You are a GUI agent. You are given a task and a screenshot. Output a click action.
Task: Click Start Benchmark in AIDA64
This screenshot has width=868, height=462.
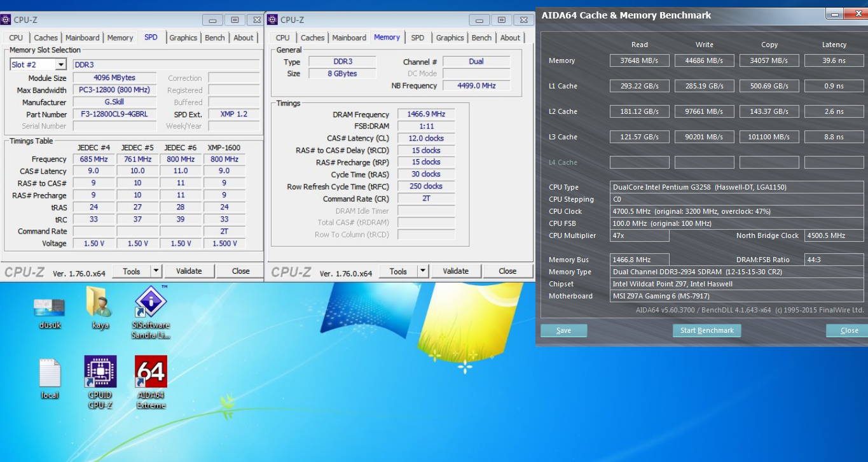coord(706,330)
